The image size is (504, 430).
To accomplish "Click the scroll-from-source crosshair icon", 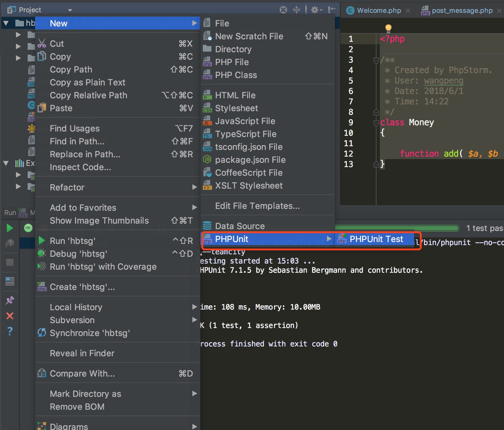I will click(283, 10).
